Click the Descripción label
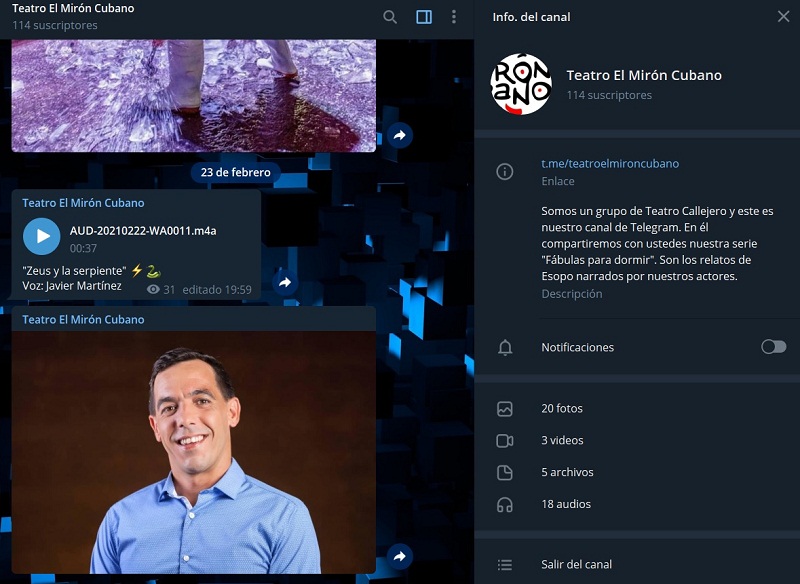 pyautogui.click(x=571, y=294)
